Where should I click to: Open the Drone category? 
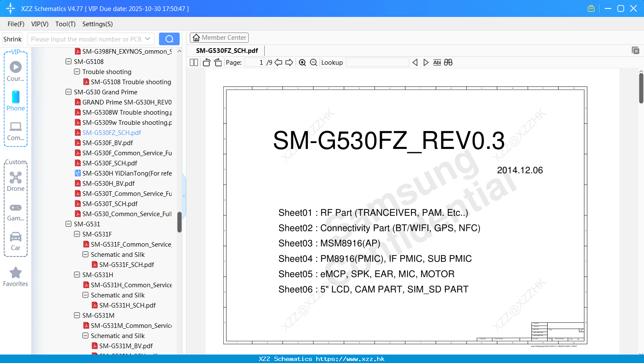tap(16, 181)
